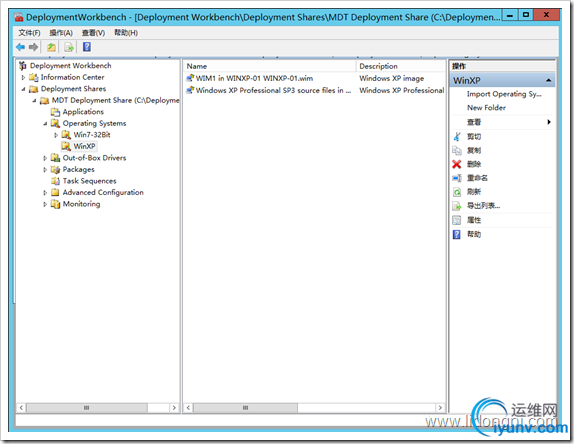Viewport: 574px width, 444px height.
Task: Click the Deployment Workbench root icon
Action: coord(23,66)
